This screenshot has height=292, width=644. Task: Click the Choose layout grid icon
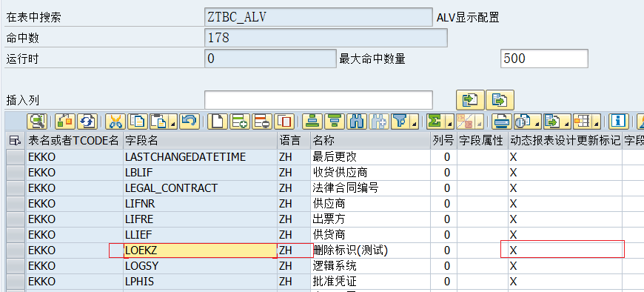[x=583, y=122]
